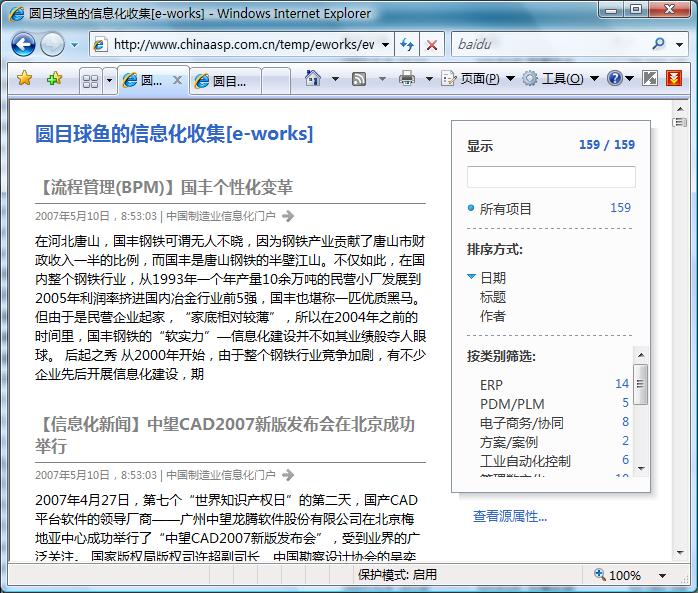Sort feed by 日期
Screen dimensions: 698x593
click(x=493, y=278)
